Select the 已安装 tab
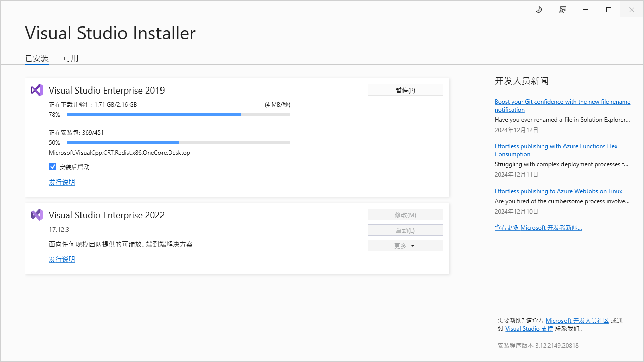 pos(37,58)
